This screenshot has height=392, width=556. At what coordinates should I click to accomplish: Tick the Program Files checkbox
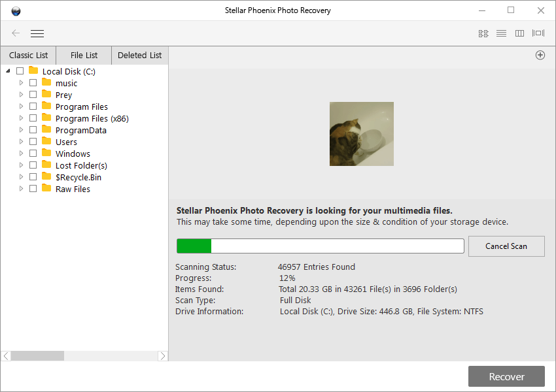[33, 106]
